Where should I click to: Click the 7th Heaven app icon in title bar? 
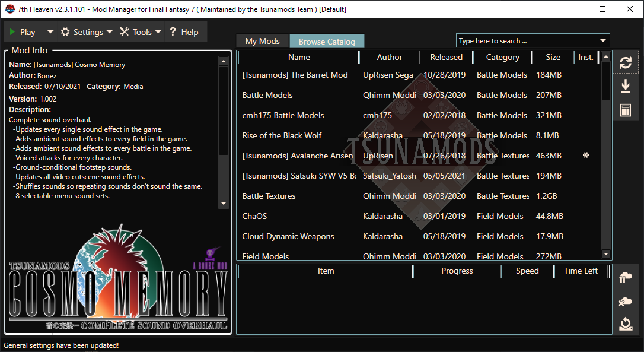pyautogui.click(x=10, y=9)
